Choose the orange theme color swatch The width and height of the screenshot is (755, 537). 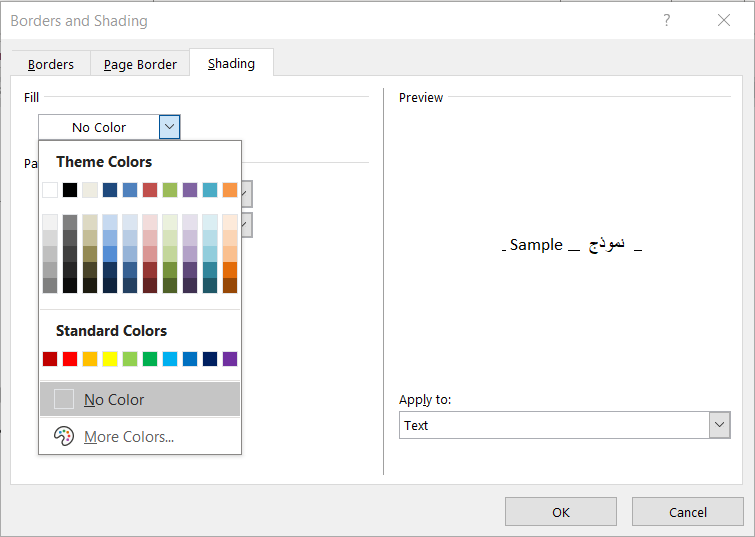tap(230, 190)
